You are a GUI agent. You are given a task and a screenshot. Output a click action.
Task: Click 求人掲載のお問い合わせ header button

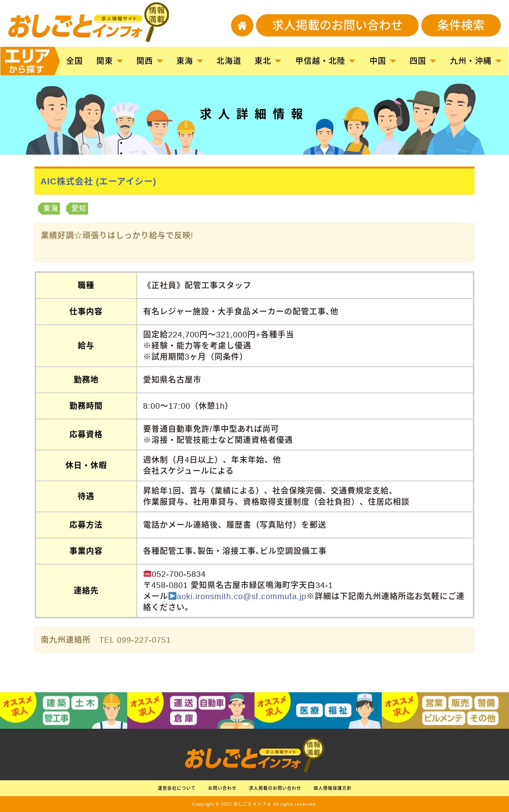[x=337, y=25]
